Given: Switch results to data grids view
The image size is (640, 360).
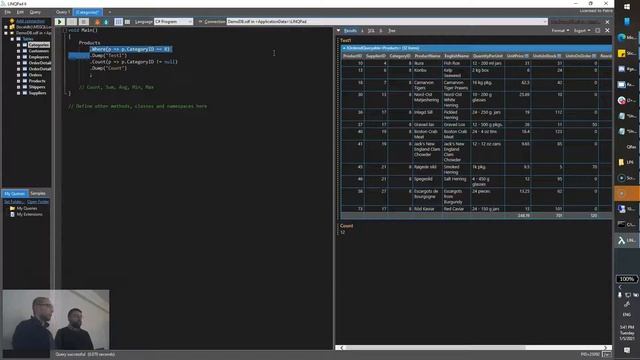Looking at the screenshot, I should 127,22.
